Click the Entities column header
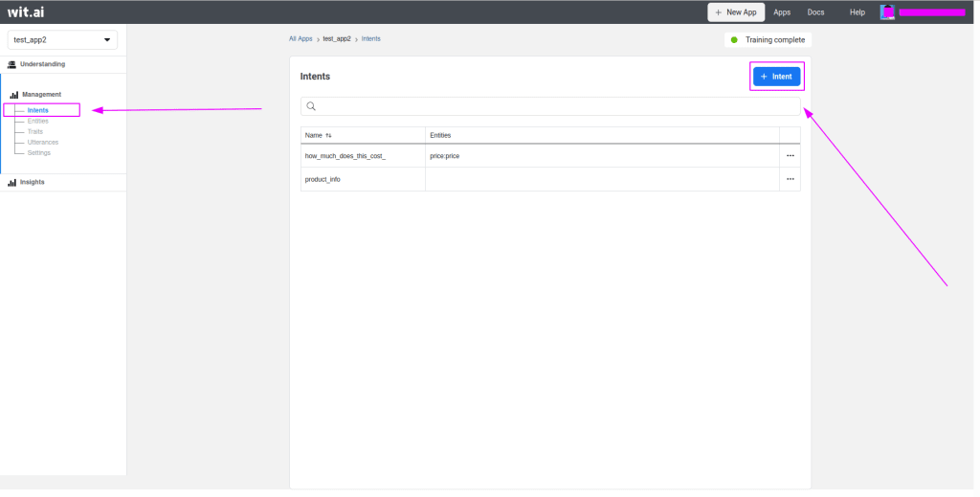This screenshot has width=980, height=497. pyautogui.click(x=440, y=136)
